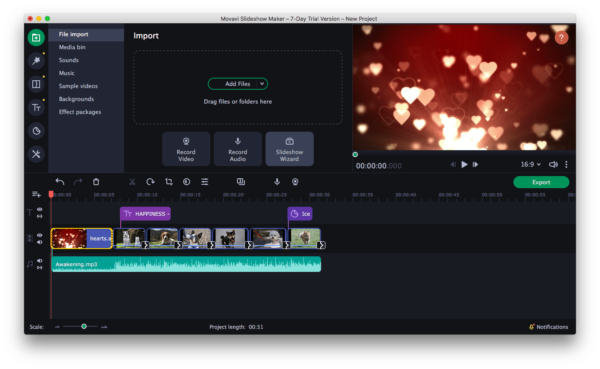Open the Stickers clock-shaped sidebar icon
This screenshot has height=369, width=600.
pyautogui.click(x=36, y=131)
